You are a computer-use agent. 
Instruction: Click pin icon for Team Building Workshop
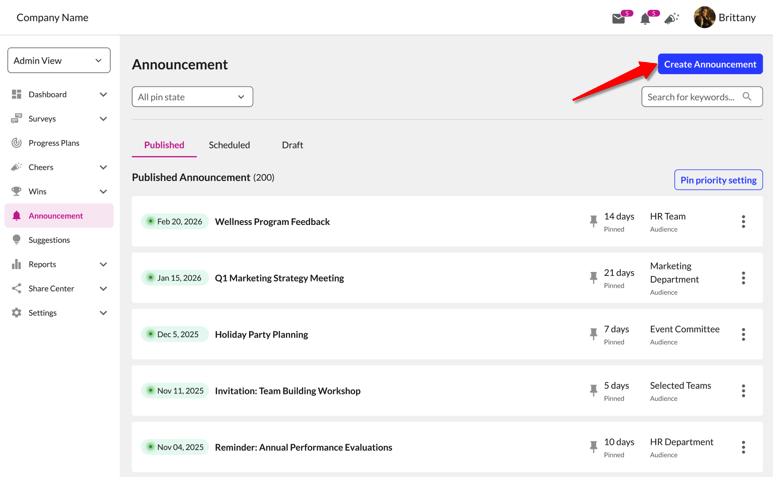pos(594,391)
